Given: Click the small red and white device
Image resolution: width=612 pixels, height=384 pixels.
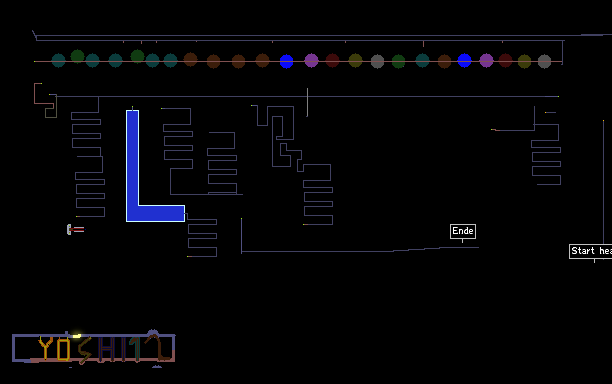Looking at the screenshot, I should tap(75, 229).
